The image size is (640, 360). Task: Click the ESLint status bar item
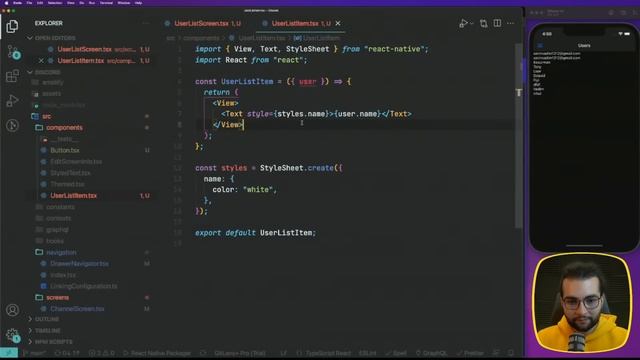368,353
